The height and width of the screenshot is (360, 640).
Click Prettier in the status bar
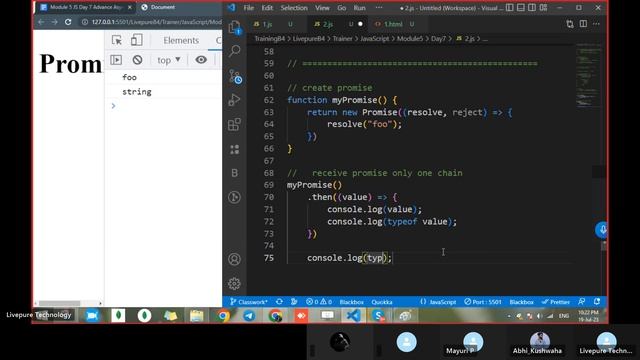point(556,302)
